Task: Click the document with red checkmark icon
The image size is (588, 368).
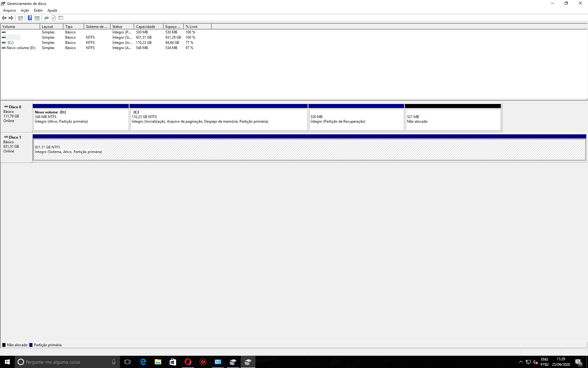Action: [x=54, y=18]
